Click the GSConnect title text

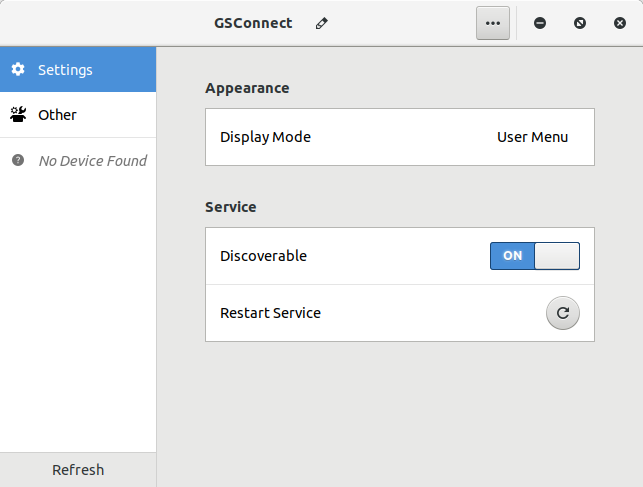point(253,23)
